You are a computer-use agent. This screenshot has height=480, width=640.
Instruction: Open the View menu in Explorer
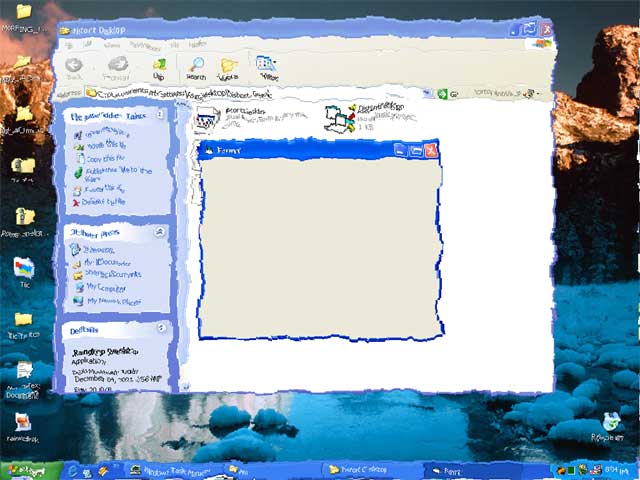111,45
